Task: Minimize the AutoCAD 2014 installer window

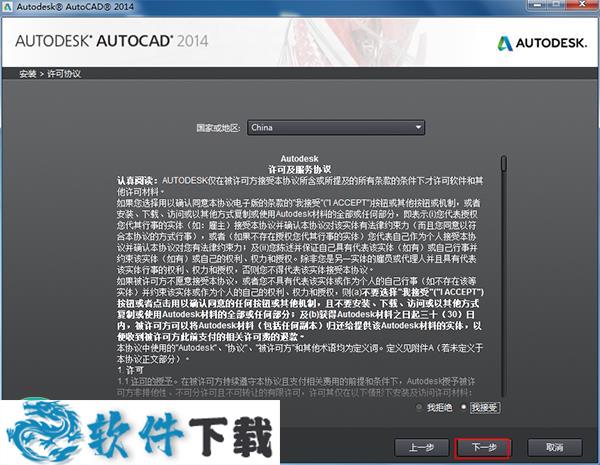Action: (537, 5)
